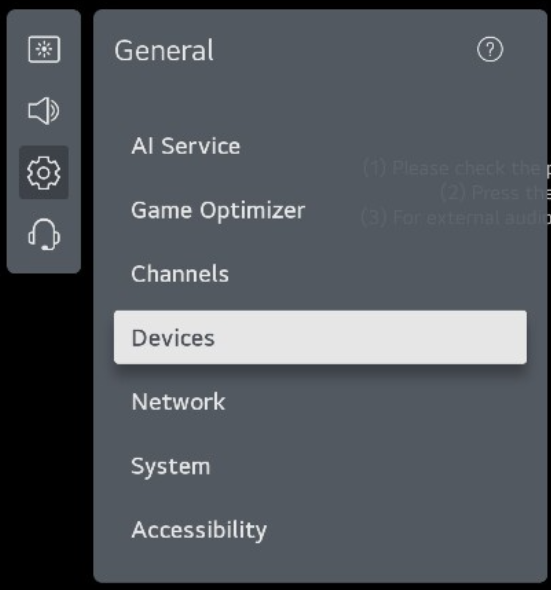Viewport: 551px width, 590px height.
Task: Click the white Devices highlight bar
Action: [320, 338]
